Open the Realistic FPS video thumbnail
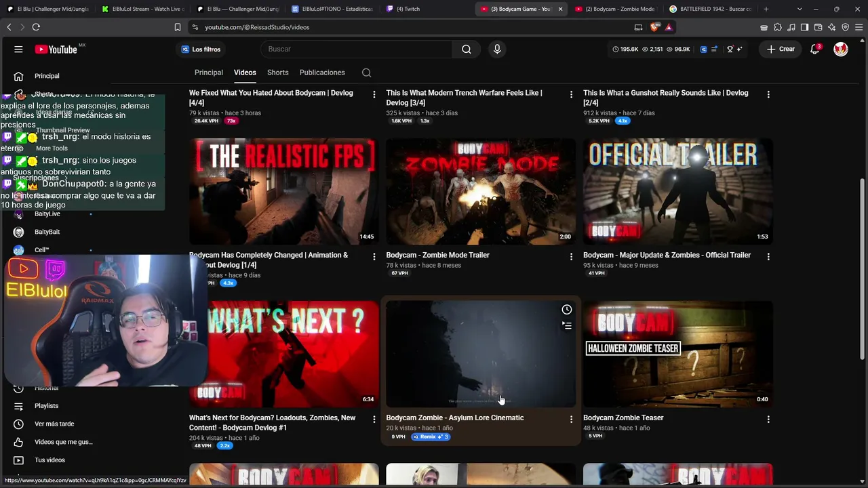The width and height of the screenshot is (868, 488). [283, 191]
